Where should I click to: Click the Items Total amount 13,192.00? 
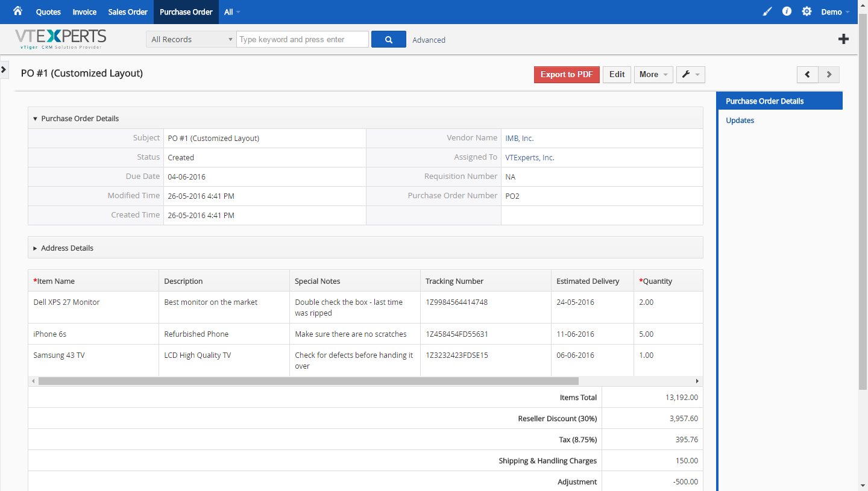point(682,398)
